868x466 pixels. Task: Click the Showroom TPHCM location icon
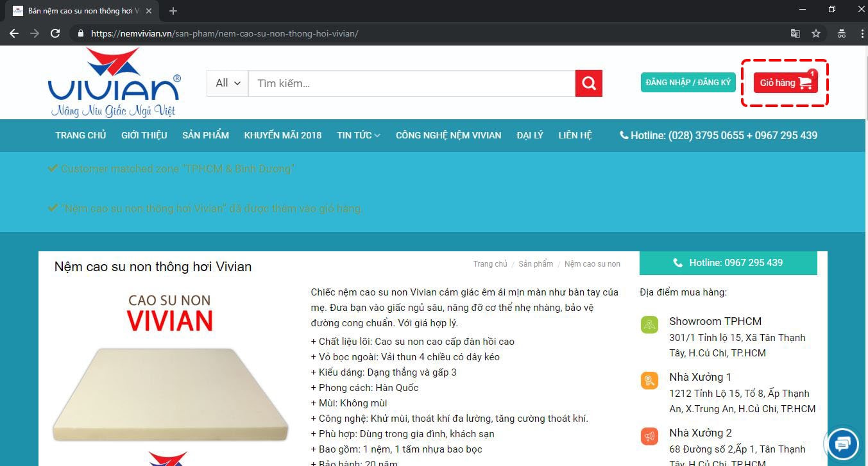tap(650, 324)
